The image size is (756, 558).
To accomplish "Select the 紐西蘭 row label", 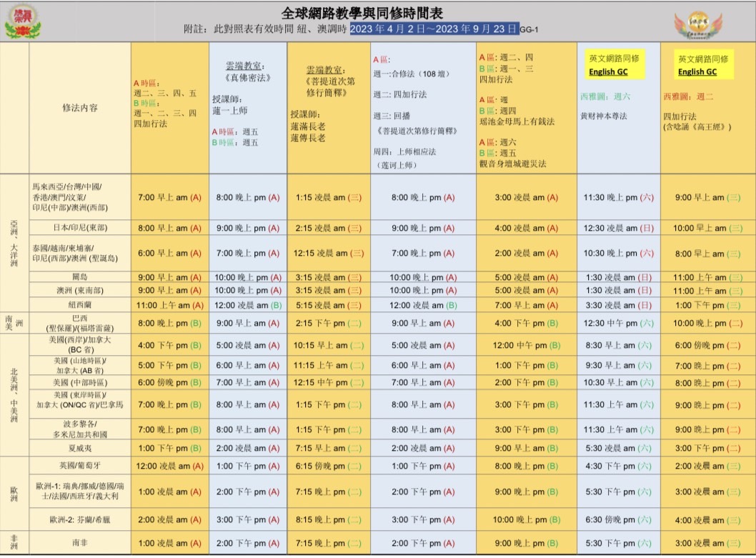I will [79, 304].
